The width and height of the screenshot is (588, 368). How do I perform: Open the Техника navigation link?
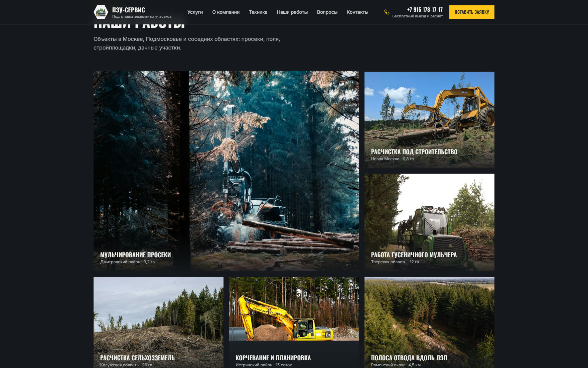(x=258, y=12)
